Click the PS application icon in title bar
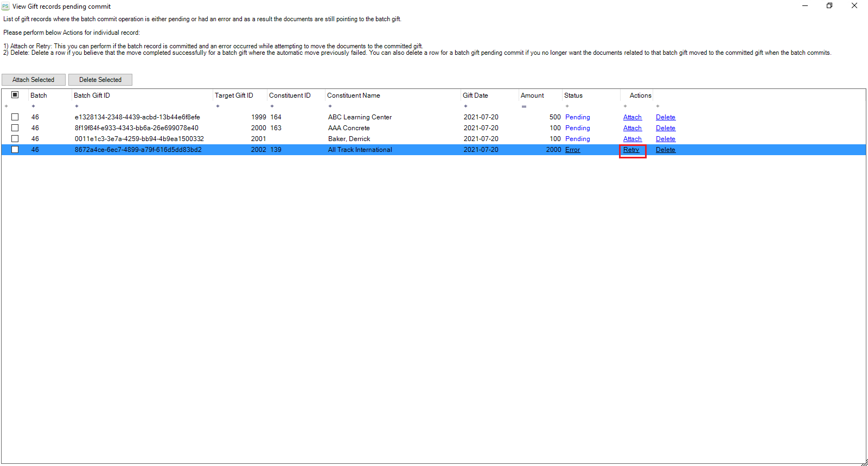The image size is (868, 466). click(x=5, y=7)
